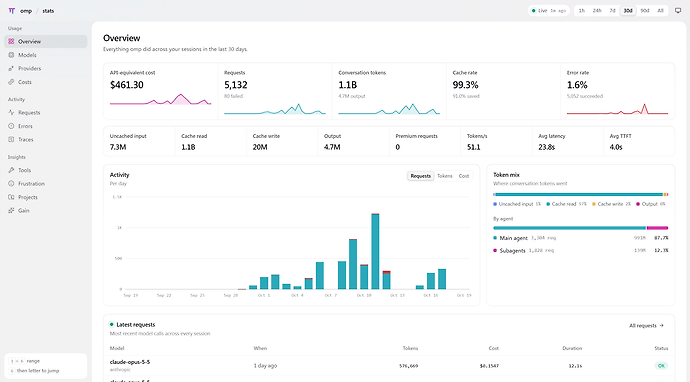Viewport: 690px width, 382px height.
Task: Click the arrow in the All requests link
Action: [662, 326]
